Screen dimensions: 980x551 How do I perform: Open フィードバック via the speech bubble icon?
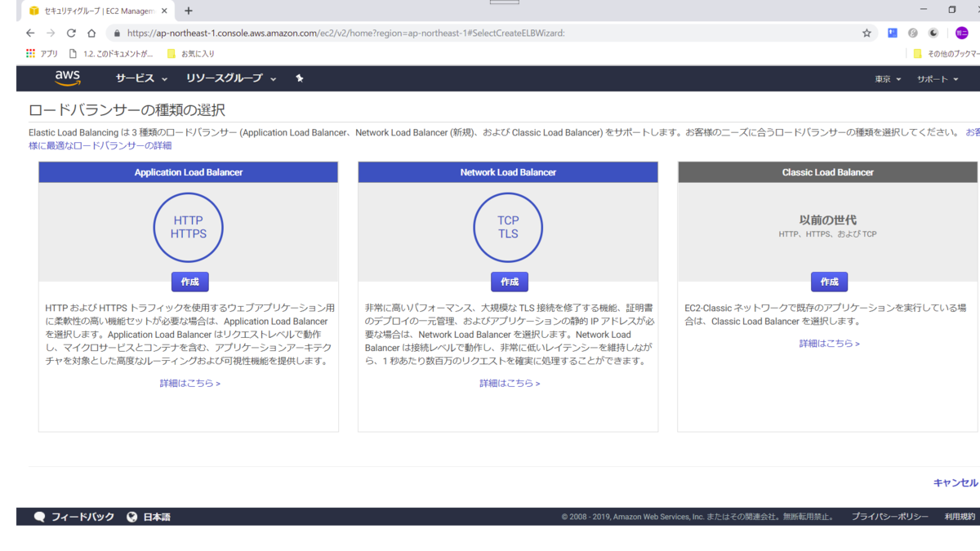coord(39,516)
